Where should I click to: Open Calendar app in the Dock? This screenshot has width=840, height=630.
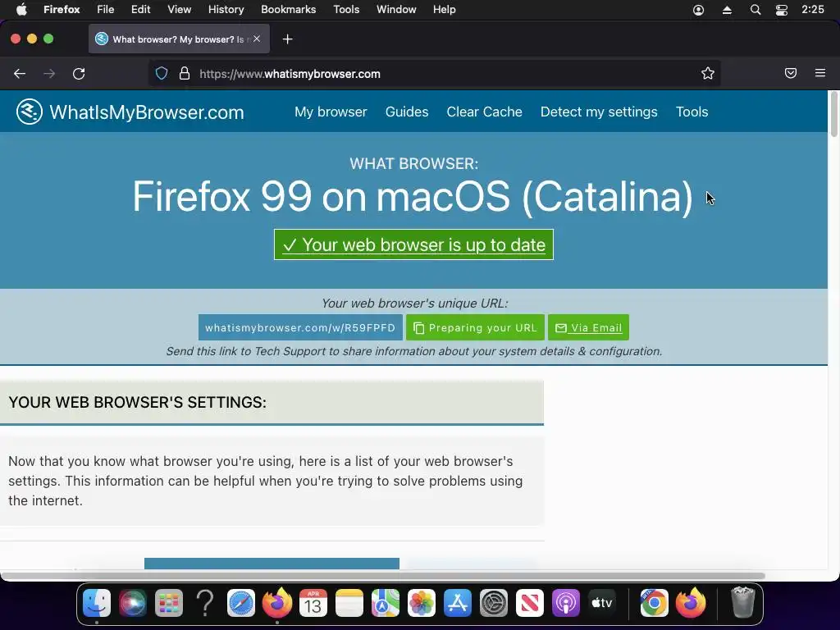click(313, 603)
